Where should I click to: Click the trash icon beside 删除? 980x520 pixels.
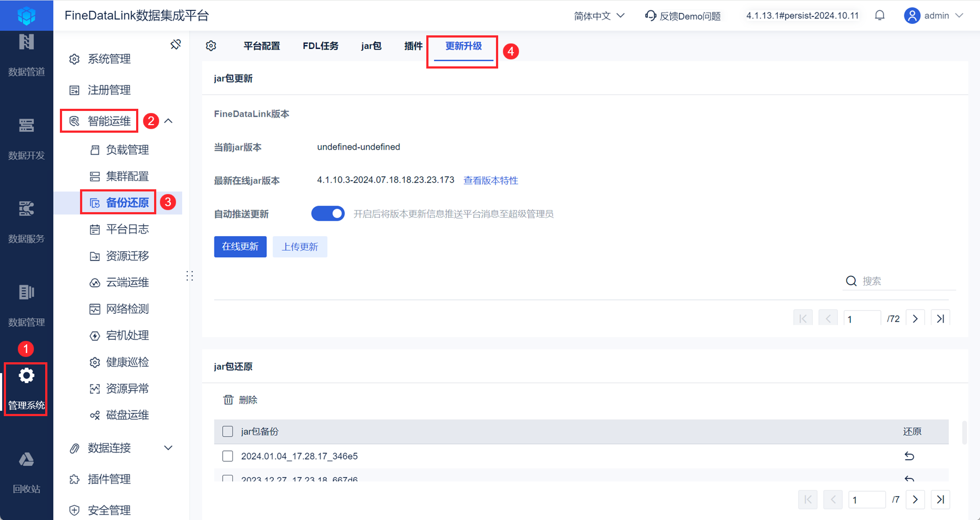tap(229, 400)
